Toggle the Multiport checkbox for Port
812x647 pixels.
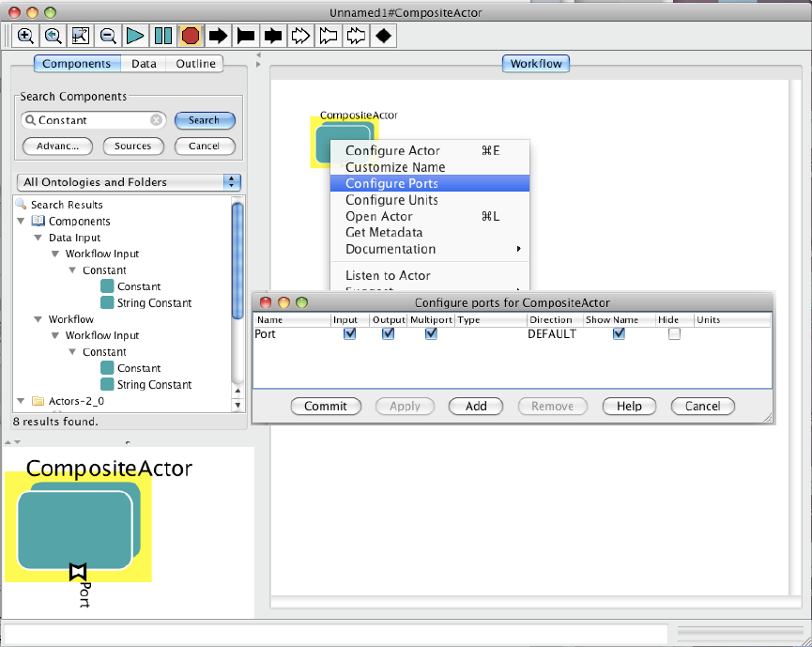coord(431,333)
